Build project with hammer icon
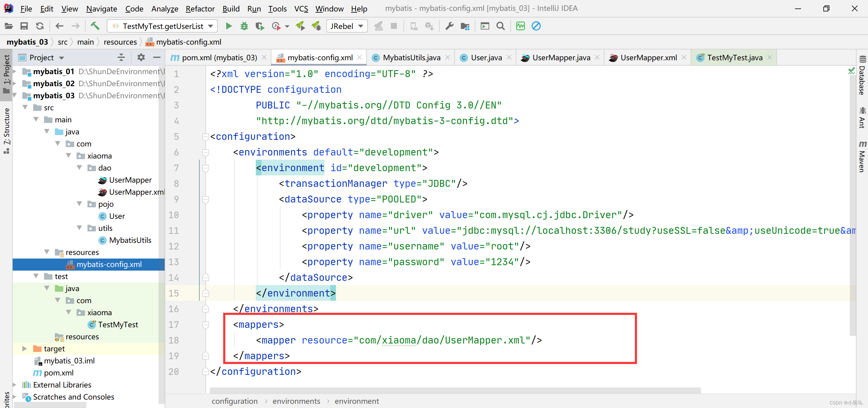Viewport: 868px width, 408px height. pyautogui.click(x=95, y=26)
